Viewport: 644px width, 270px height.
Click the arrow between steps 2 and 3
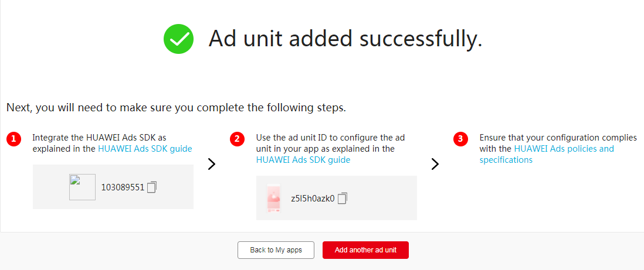point(435,164)
